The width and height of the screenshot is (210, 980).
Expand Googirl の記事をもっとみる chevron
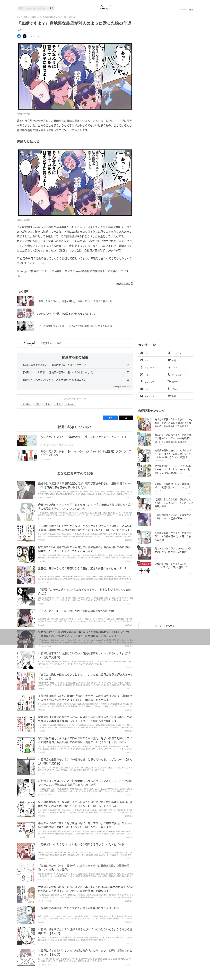tap(130, 343)
